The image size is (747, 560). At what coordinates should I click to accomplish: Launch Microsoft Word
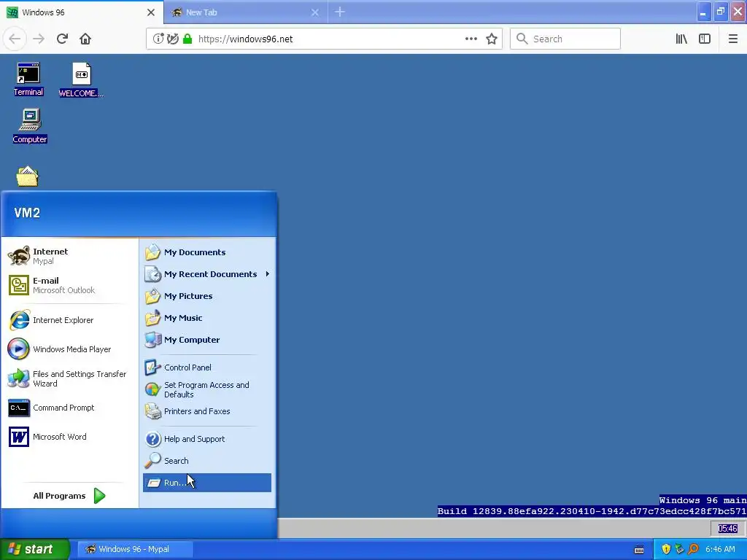69,437
